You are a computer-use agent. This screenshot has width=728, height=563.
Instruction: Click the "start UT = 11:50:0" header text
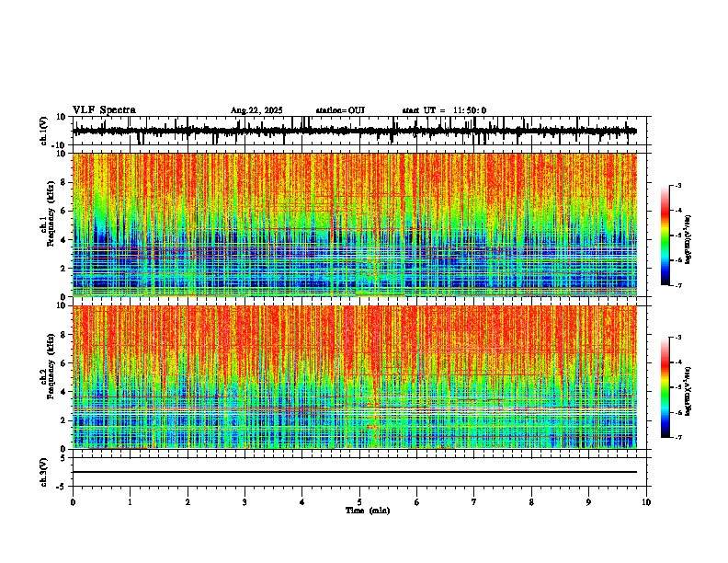[x=444, y=110]
